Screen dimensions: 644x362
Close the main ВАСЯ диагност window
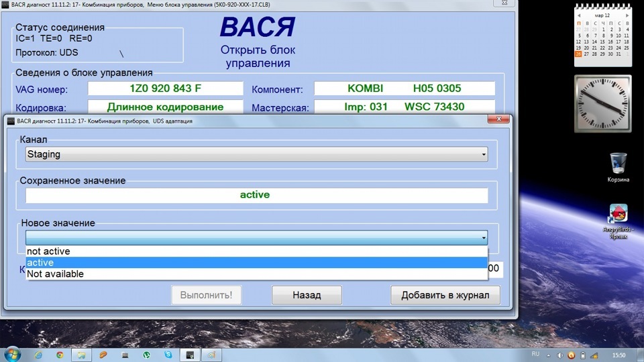pyautogui.click(x=504, y=3)
